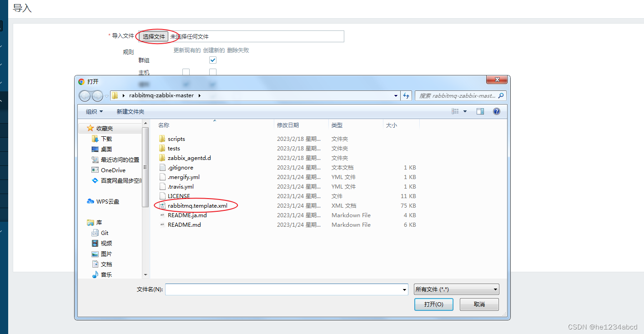Enable 主机 row's 创建新的 checkbox
This screenshot has height=334, width=644.
click(x=212, y=71)
